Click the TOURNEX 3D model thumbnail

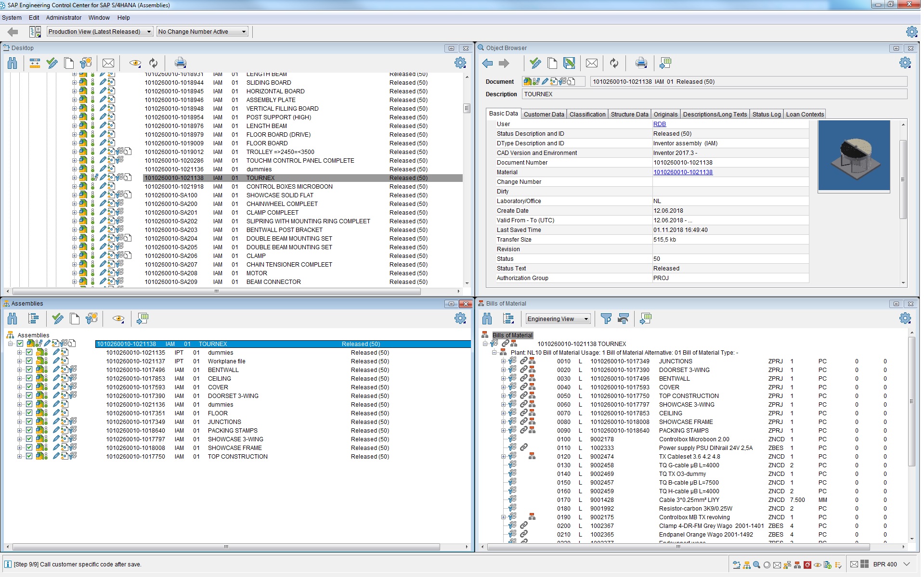[x=854, y=156]
